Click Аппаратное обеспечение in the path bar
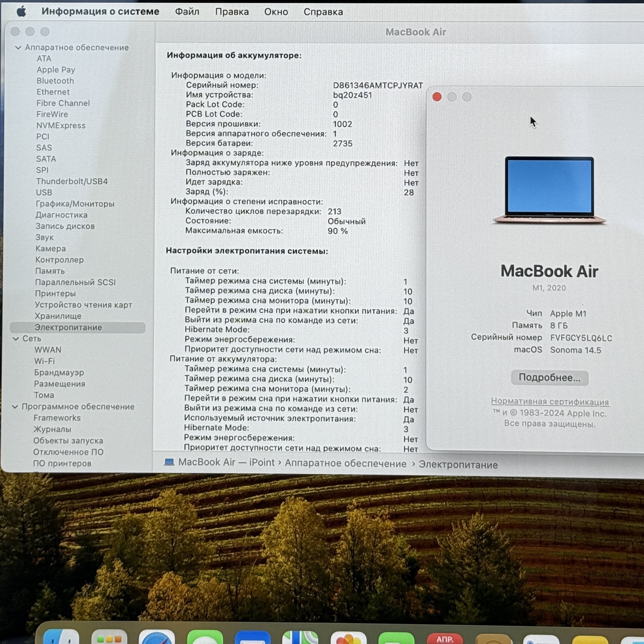The image size is (644, 644). tap(345, 464)
